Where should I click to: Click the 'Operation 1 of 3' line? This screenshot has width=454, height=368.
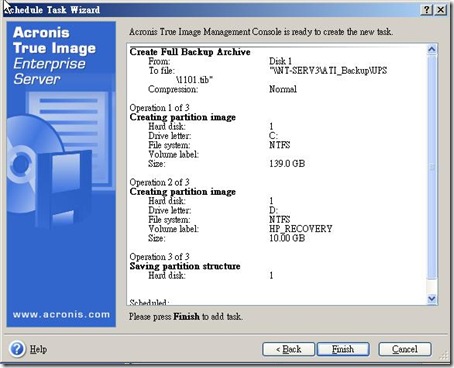coord(159,108)
